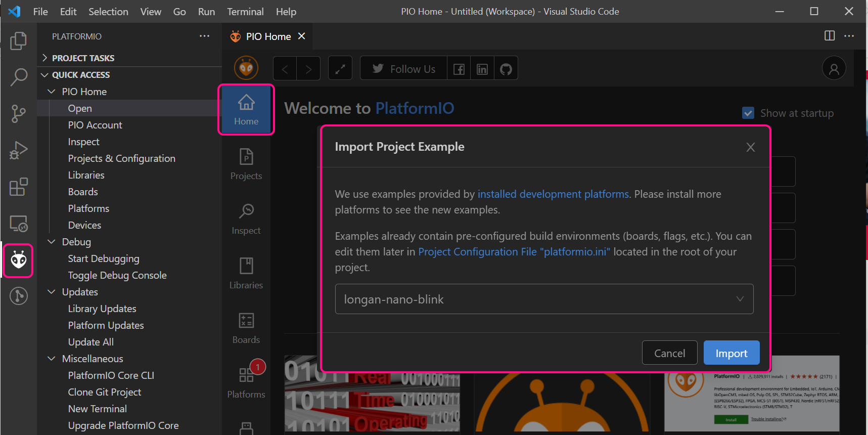Open the File menu

pyautogui.click(x=40, y=12)
